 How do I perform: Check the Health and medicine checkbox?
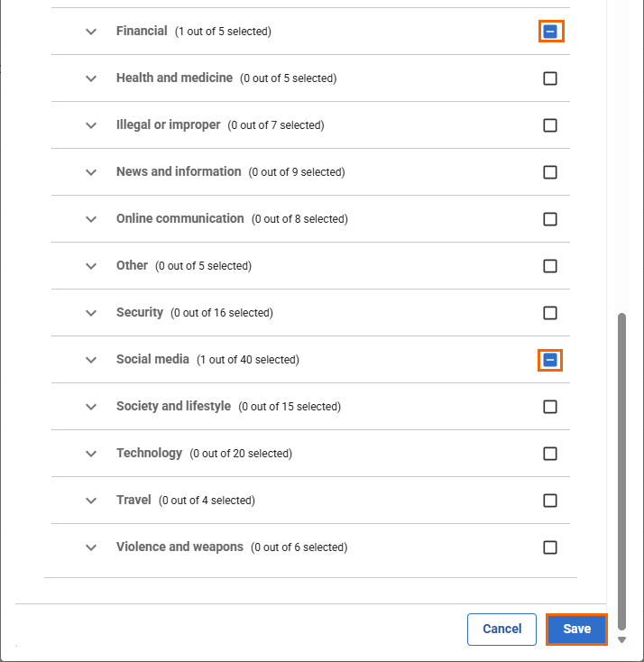click(x=550, y=78)
